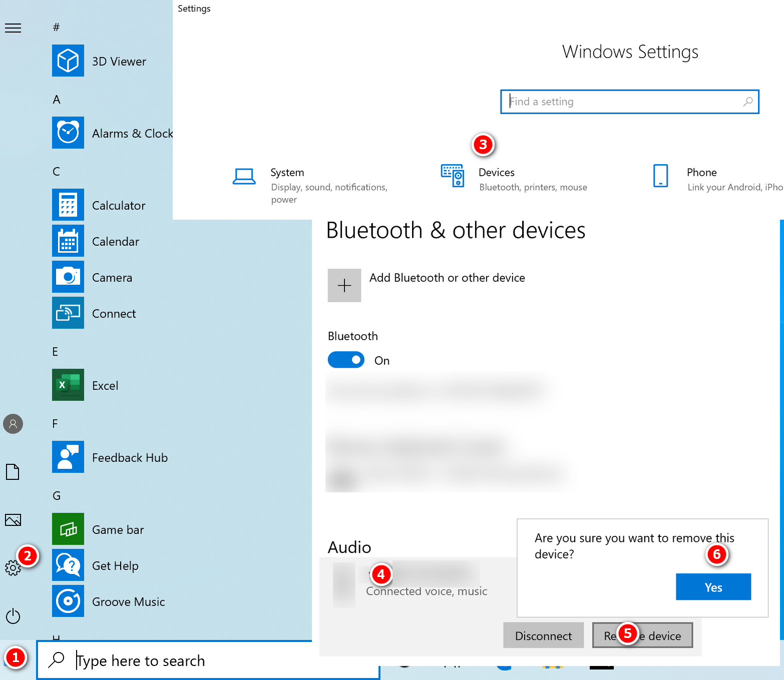Open the Phone settings icon

[x=661, y=176]
